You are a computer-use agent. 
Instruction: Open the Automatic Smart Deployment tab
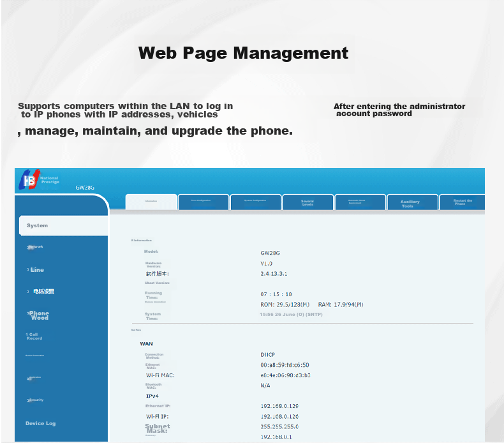tap(360, 202)
